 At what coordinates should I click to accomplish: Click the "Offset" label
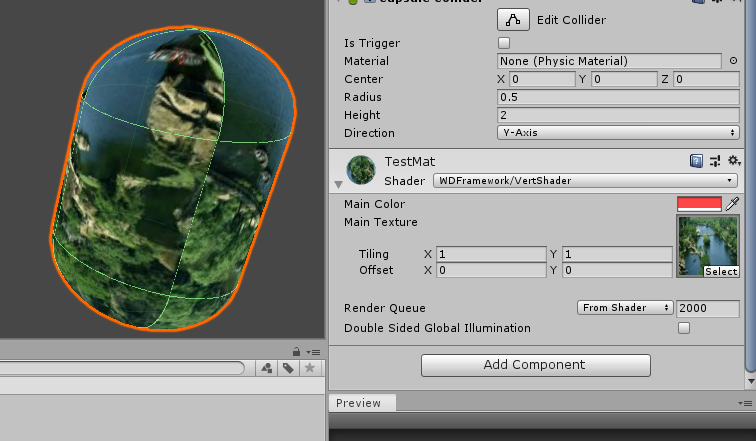point(376,270)
